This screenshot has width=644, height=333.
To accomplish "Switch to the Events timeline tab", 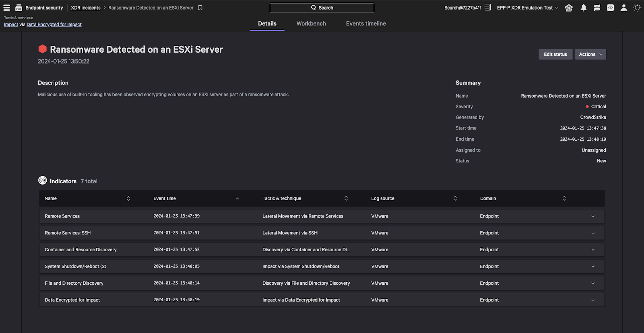I will [x=366, y=23].
